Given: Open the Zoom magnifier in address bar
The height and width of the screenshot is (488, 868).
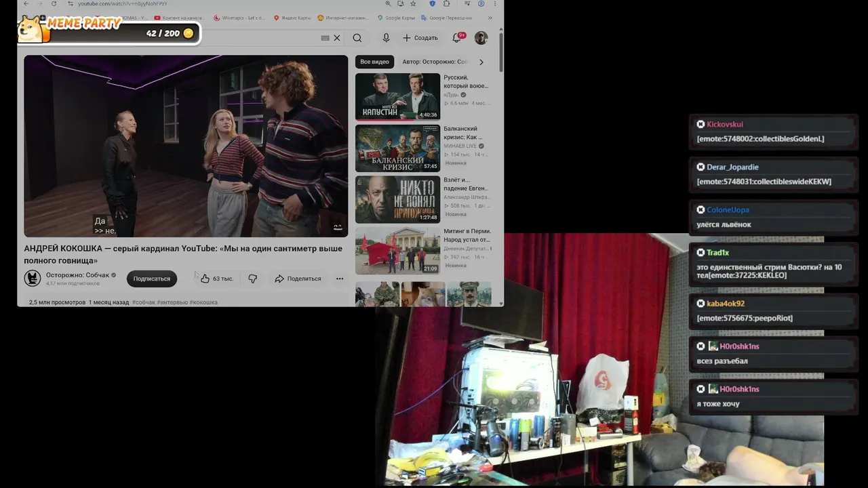Looking at the screenshot, I should point(388,4).
